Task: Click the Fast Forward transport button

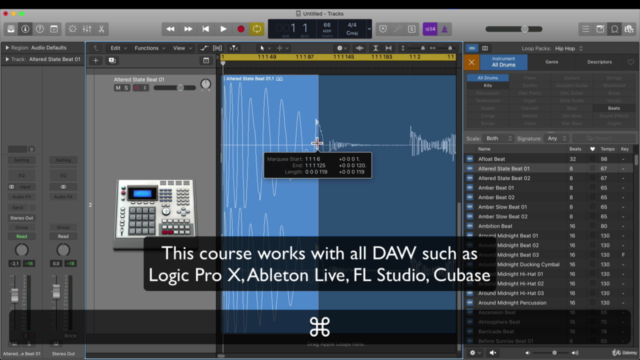Action: 188,29
